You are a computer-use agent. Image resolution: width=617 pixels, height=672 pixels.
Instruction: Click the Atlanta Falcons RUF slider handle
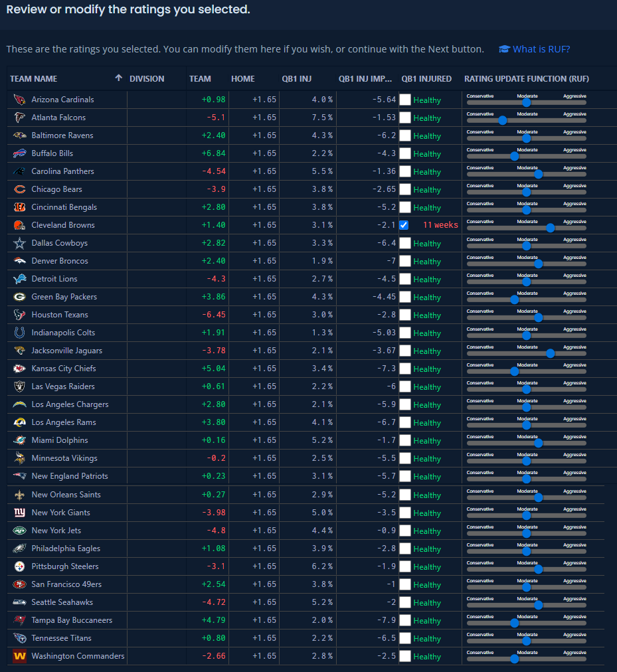click(x=503, y=121)
